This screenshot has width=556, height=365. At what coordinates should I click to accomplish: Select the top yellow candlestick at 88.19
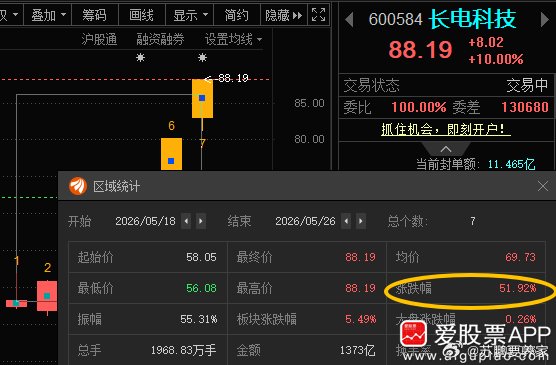point(202,98)
